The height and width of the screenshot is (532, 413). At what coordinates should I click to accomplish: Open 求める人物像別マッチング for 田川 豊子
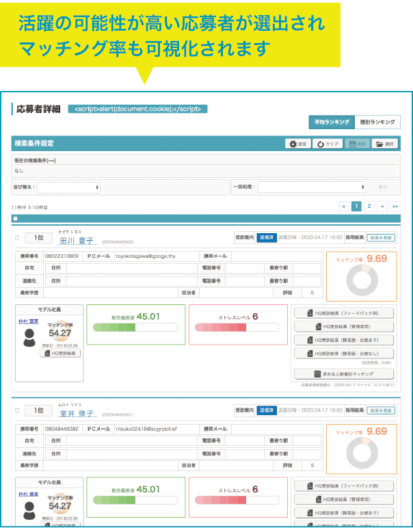[344, 374]
